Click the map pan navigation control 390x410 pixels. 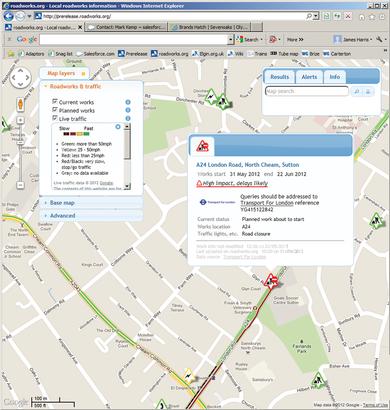20,77
